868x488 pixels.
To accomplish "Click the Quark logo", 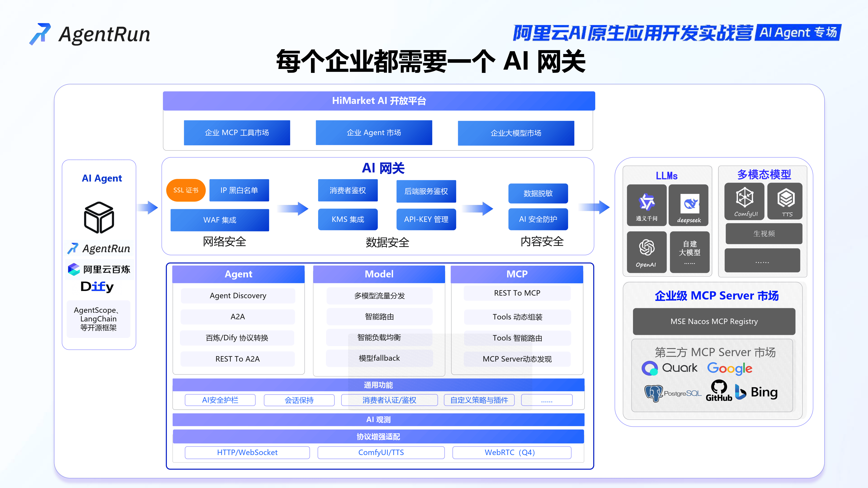I will [669, 368].
